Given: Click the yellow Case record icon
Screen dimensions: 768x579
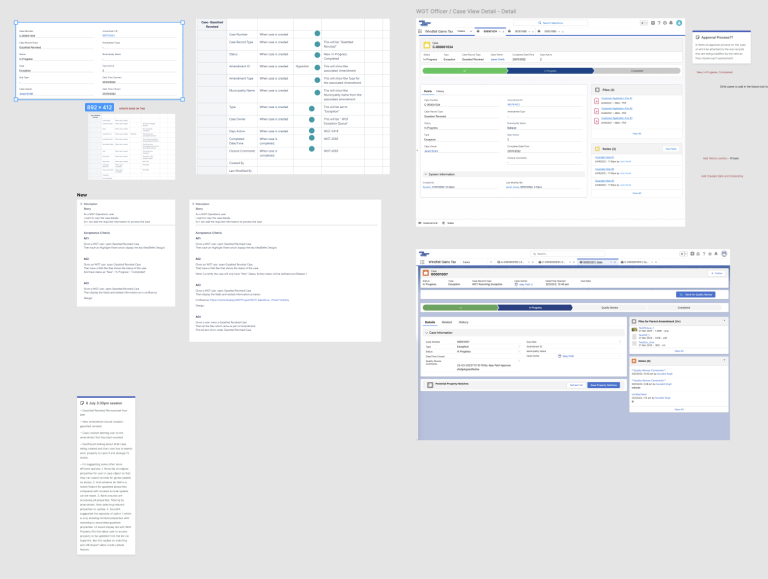Looking at the screenshot, I should pyautogui.click(x=427, y=45).
